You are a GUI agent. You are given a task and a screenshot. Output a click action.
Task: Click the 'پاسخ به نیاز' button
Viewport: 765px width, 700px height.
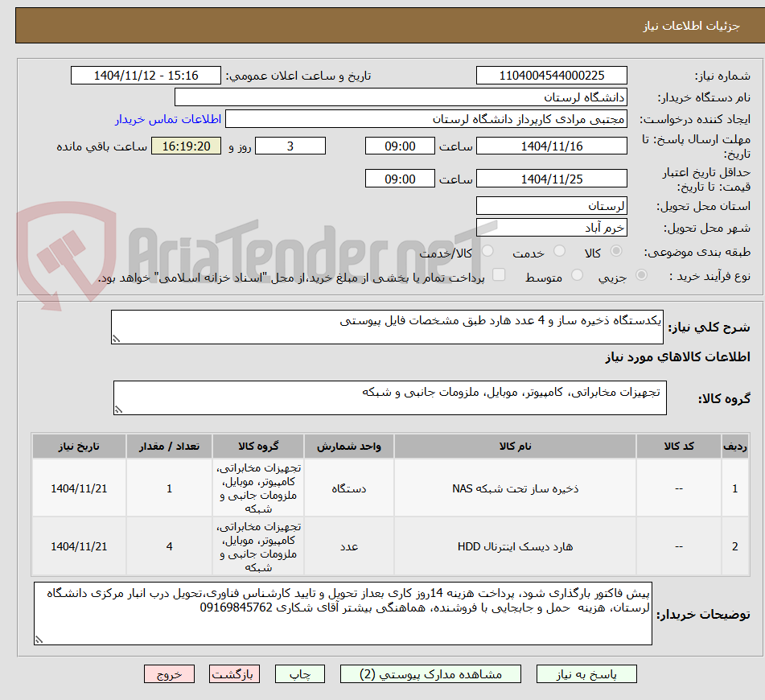[x=586, y=674]
